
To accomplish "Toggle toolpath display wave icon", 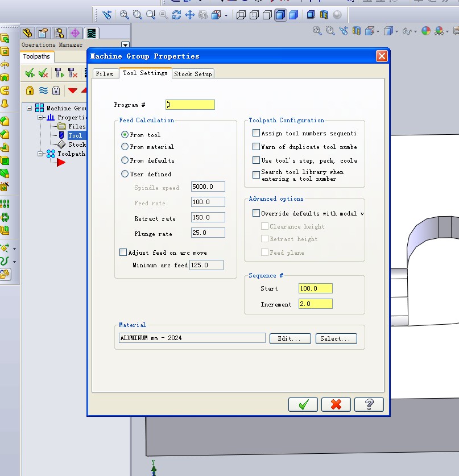I will pos(43,90).
